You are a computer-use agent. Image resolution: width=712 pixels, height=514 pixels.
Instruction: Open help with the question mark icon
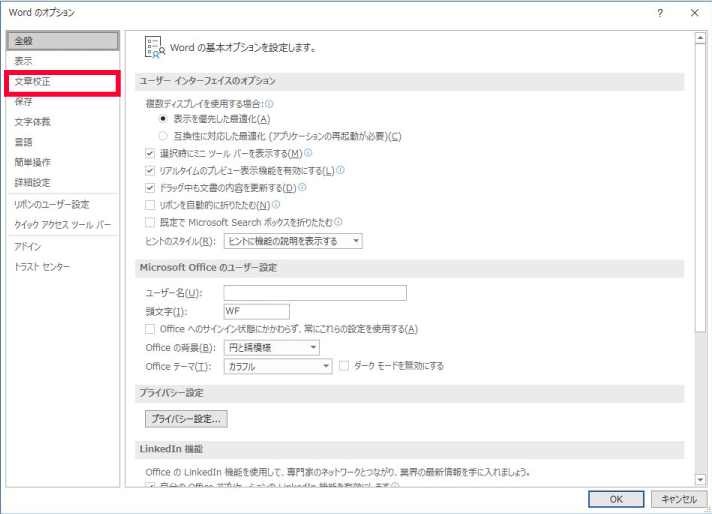pyautogui.click(x=660, y=13)
